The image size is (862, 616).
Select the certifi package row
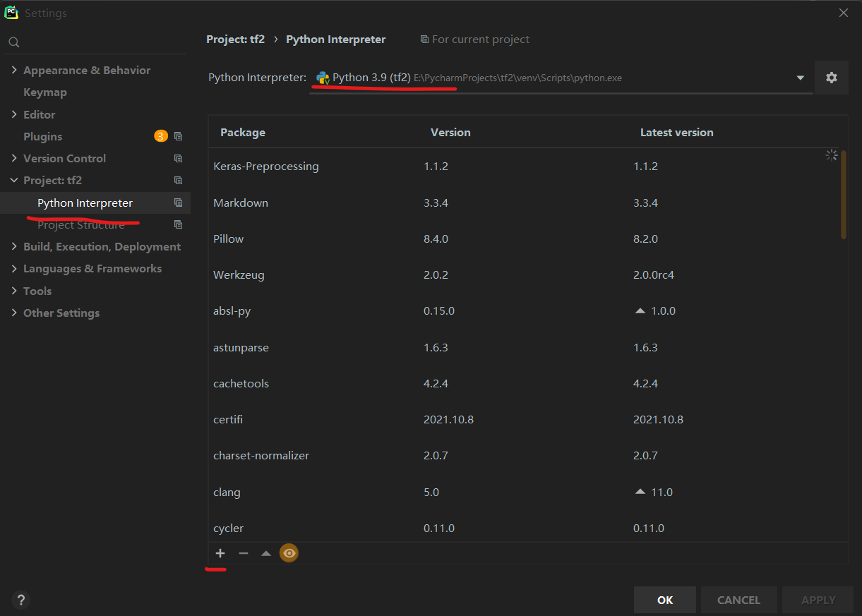point(523,420)
